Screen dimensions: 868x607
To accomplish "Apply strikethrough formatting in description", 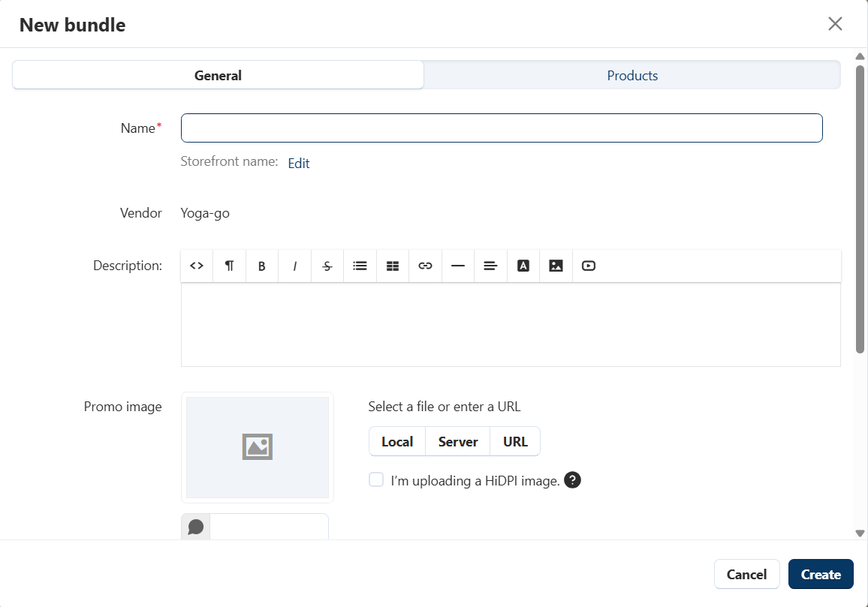I will pyautogui.click(x=327, y=266).
